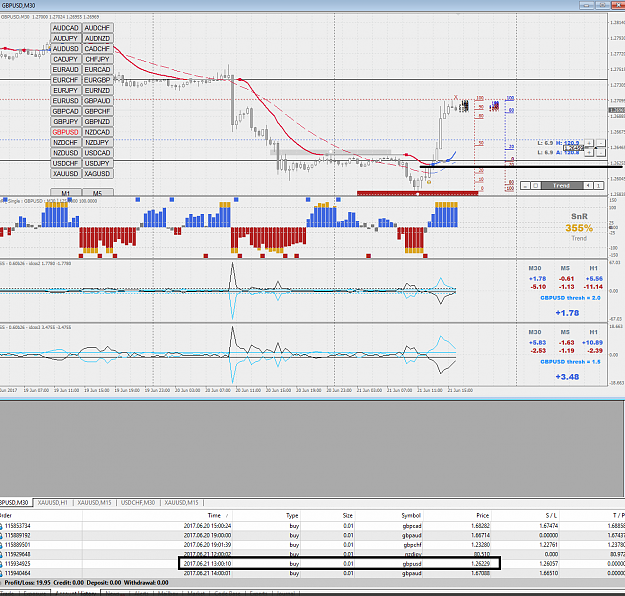Select order row 115853734
This screenshot has width=625, height=596.
point(312,526)
